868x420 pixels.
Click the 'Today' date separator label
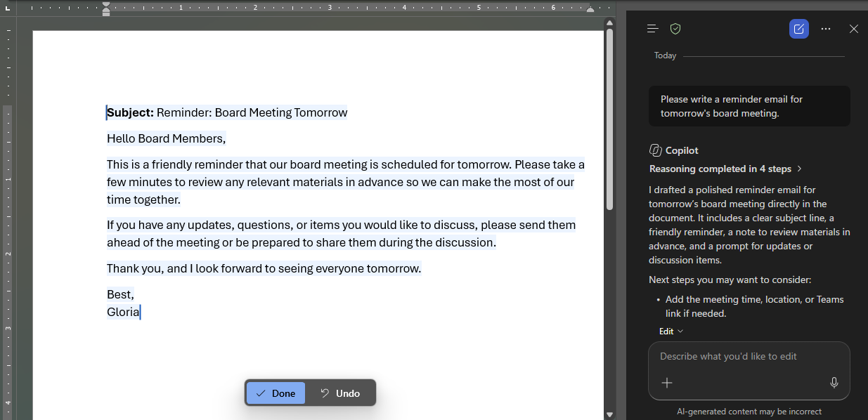click(665, 55)
